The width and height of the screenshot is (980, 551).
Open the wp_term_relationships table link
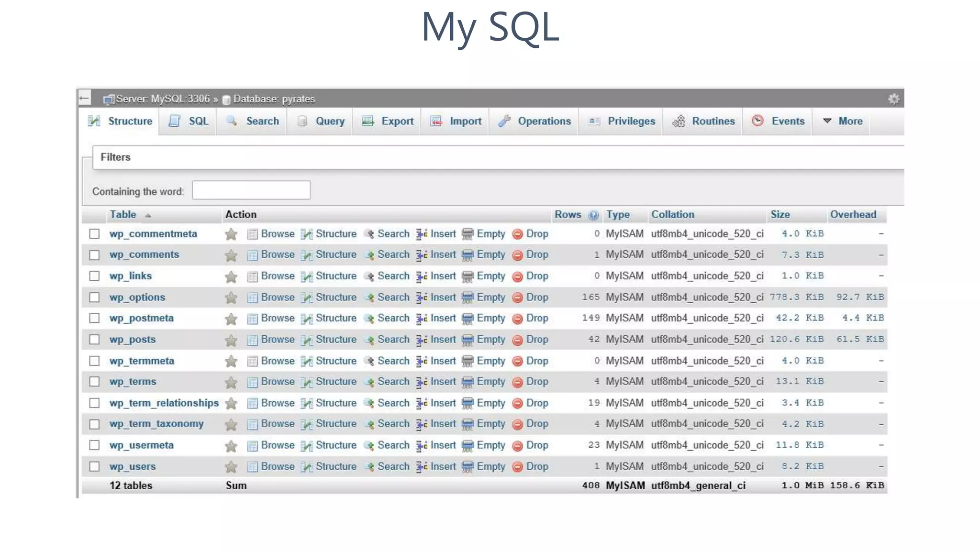tap(164, 403)
